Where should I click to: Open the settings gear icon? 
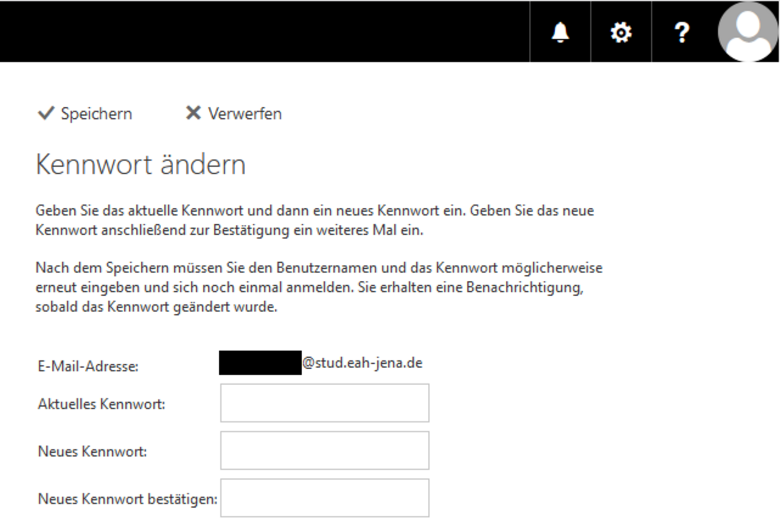pyautogui.click(x=621, y=32)
